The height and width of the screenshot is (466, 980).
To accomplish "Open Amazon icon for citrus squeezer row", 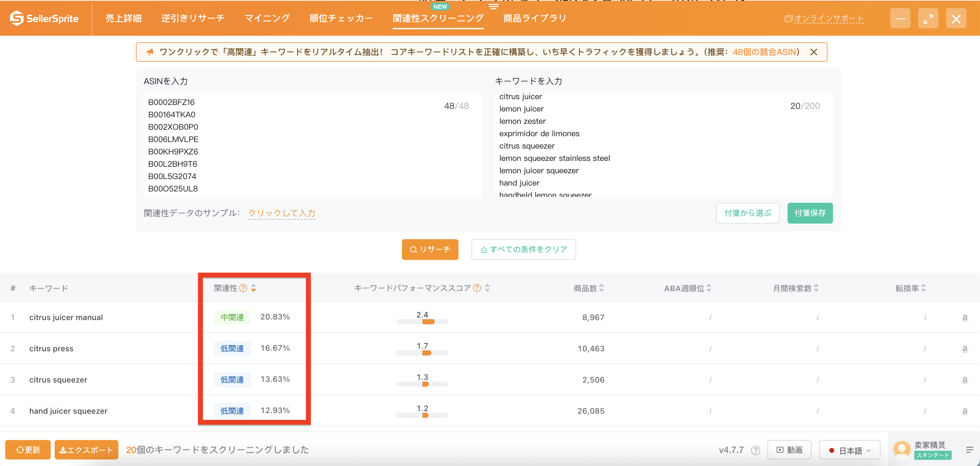I will [x=965, y=380].
